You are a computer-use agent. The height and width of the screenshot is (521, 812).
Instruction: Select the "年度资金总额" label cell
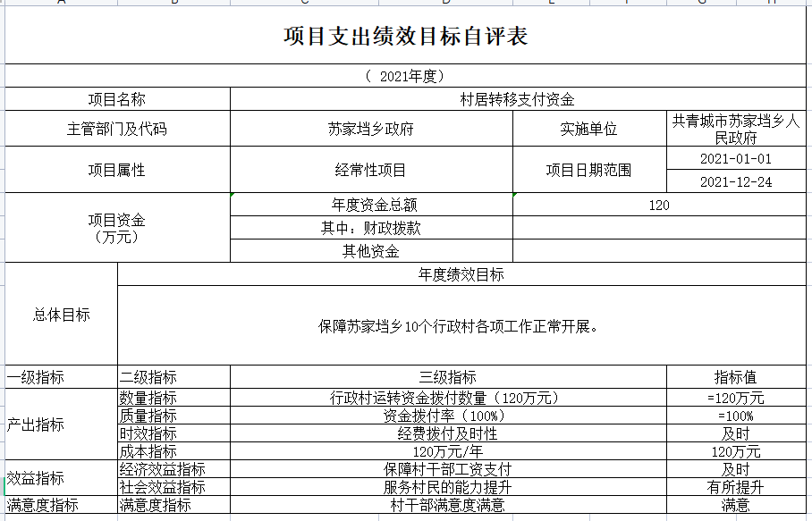pos(371,205)
